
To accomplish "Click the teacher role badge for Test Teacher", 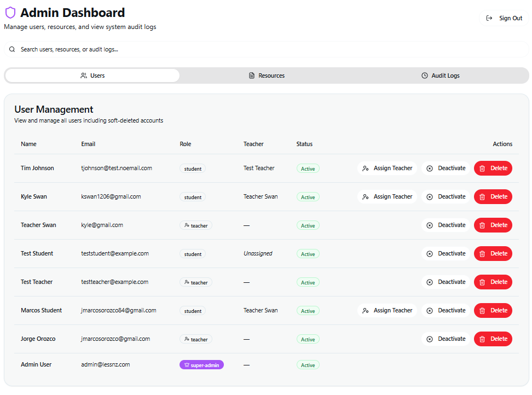I will (195, 282).
